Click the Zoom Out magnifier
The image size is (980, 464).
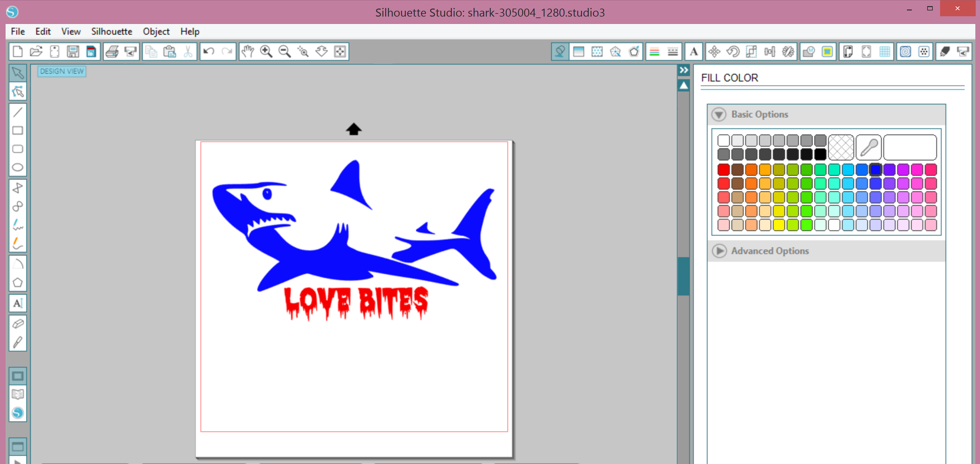point(285,51)
